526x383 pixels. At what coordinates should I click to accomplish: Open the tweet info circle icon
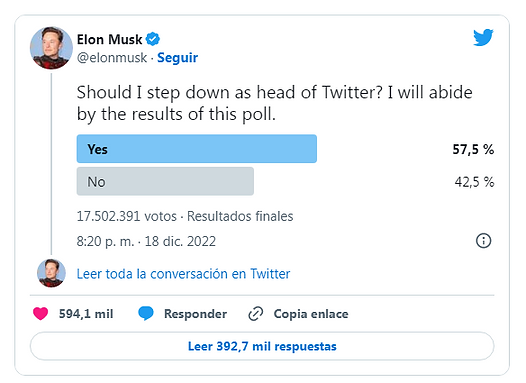[x=483, y=241]
